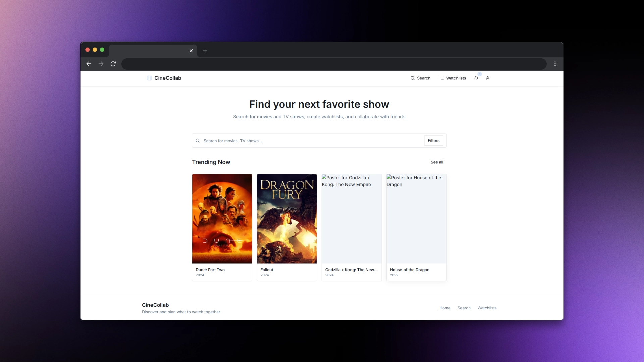The height and width of the screenshot is (362, 644).
Task: Click the Godzilla x Kong: The New... title
Action: [x=351, y=270]
